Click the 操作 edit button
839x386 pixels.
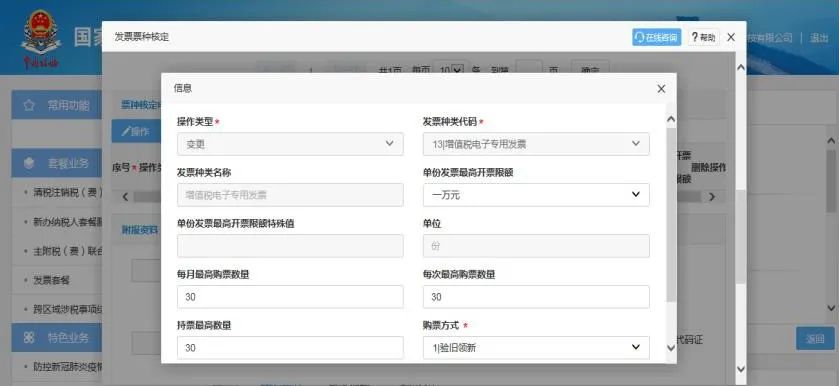(x=135, y=132)
